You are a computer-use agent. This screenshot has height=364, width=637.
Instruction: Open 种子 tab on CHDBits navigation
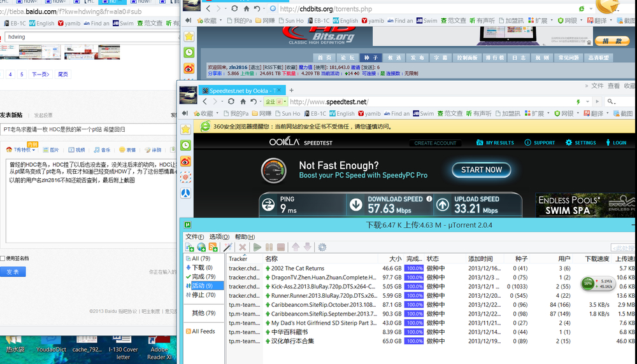click(x=371, y=58)
